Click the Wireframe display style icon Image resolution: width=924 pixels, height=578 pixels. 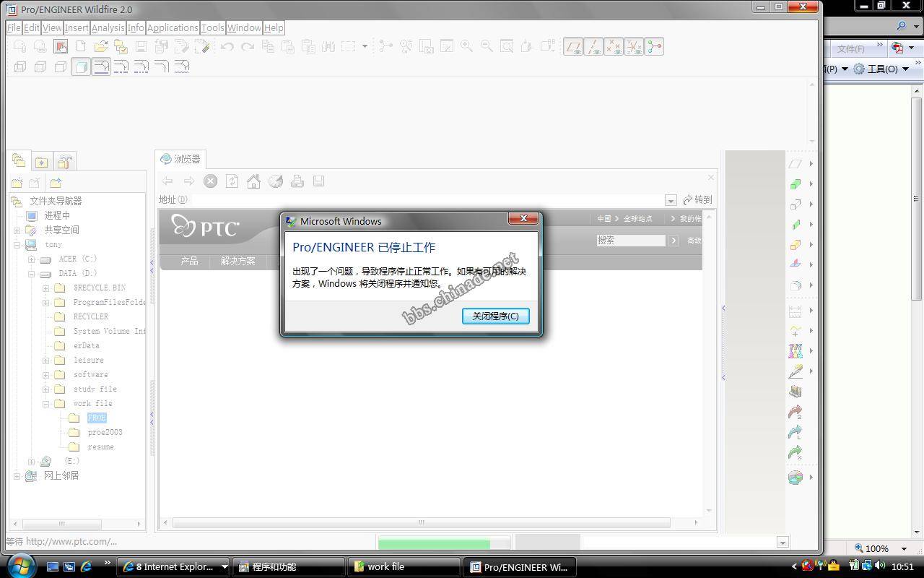tap(19, 66)
